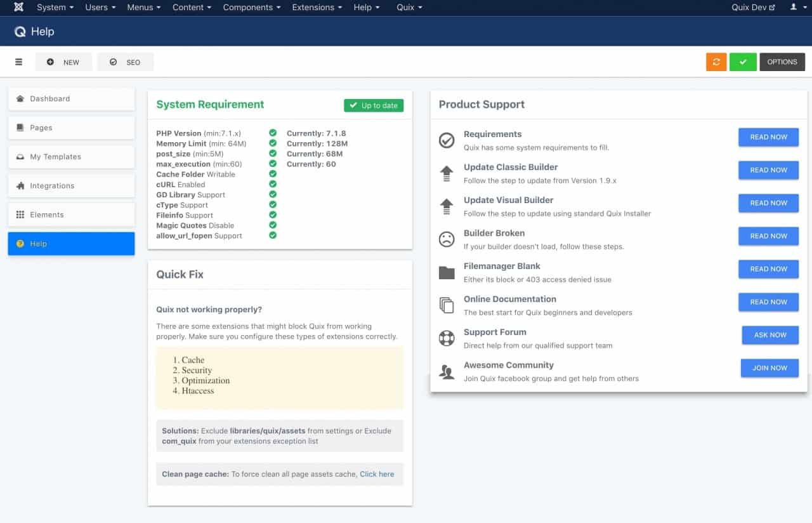This screenshot has height=523, width=812.
Task: Expand the Menus dropdown
Action: click(144, 8)
